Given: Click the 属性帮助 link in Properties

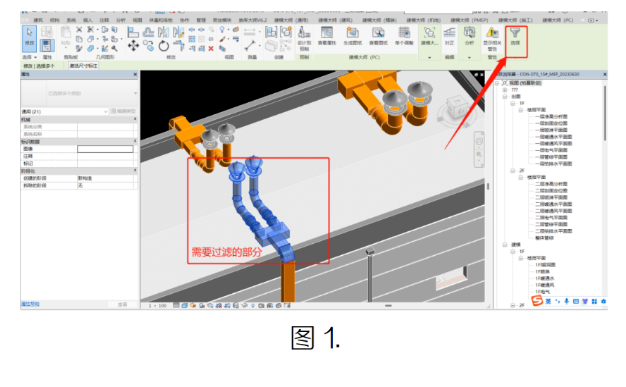Looking at the screenshot, I should tap(30, 304).
